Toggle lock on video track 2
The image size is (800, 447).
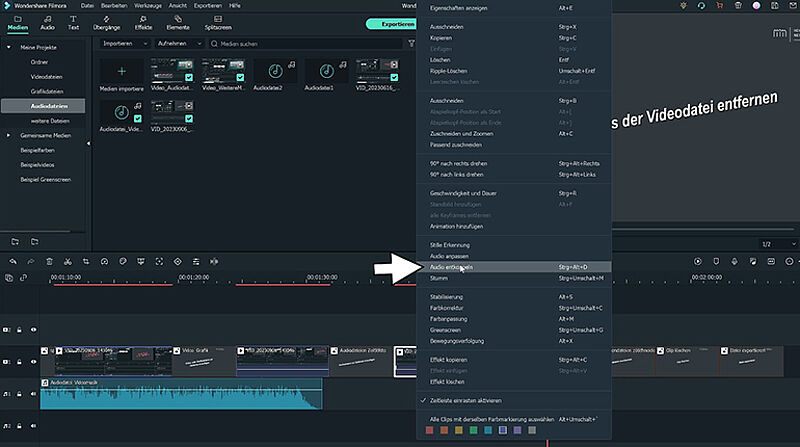(19, 330)
